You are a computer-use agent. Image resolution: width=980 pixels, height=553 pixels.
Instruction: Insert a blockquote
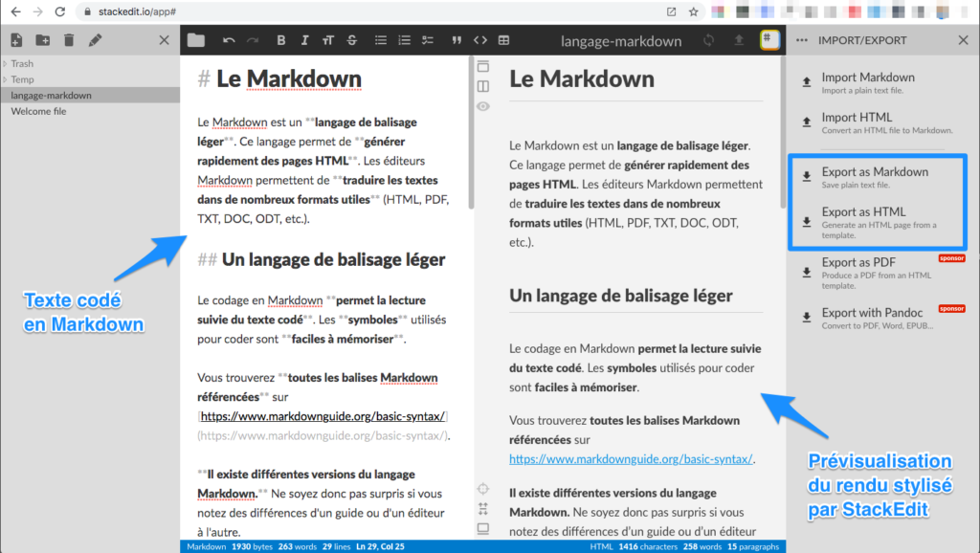pyautogui.click(x=457, y=40)
